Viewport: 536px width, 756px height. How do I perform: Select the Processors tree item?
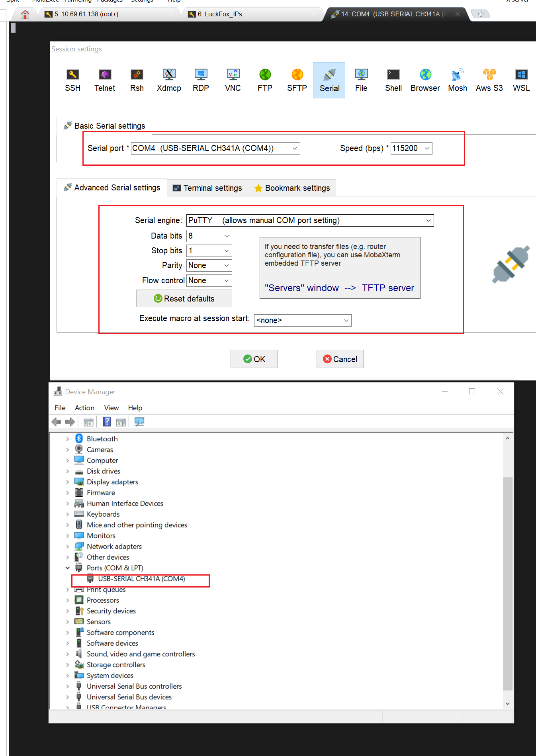click(x=103, y=600)
